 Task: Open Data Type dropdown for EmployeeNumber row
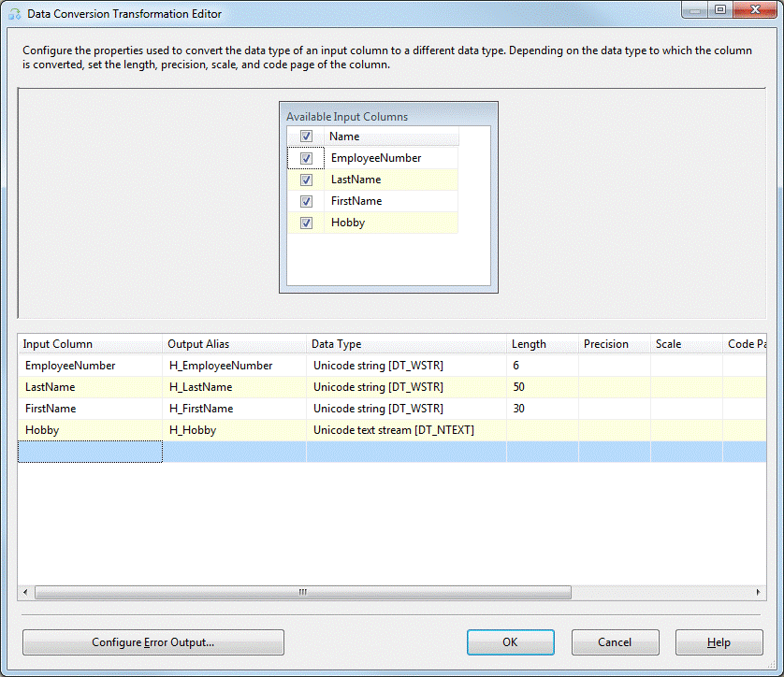(x=406, y=366)
